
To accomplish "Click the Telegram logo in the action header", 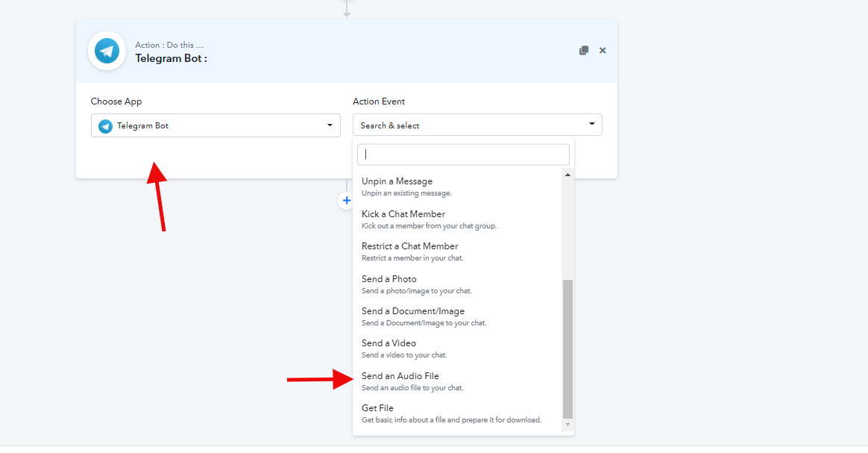I will 107,51.
